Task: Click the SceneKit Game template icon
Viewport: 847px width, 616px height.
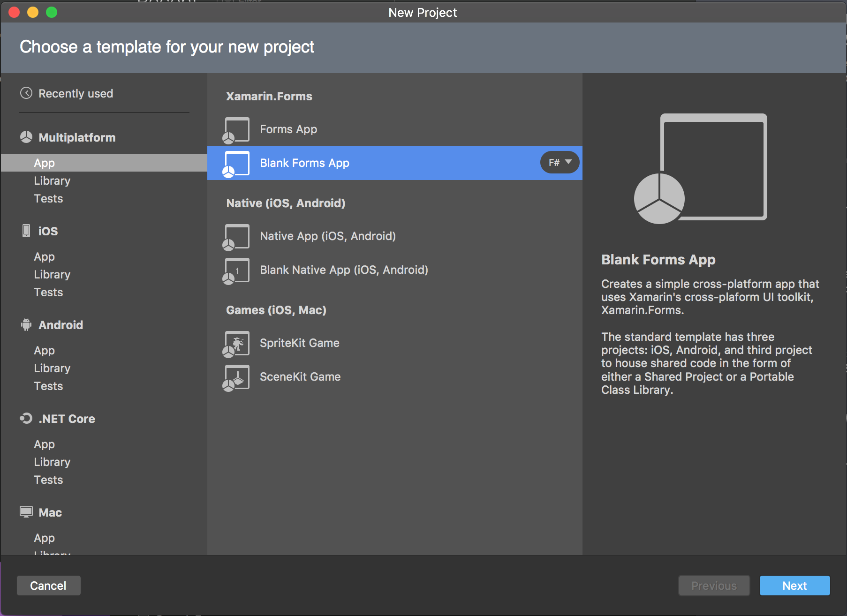Action: pyautogui.click(x=236, y=378)
